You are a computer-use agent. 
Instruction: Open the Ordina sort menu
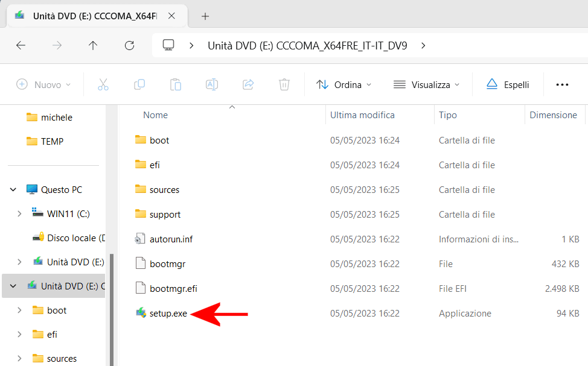tap(344, 84)
